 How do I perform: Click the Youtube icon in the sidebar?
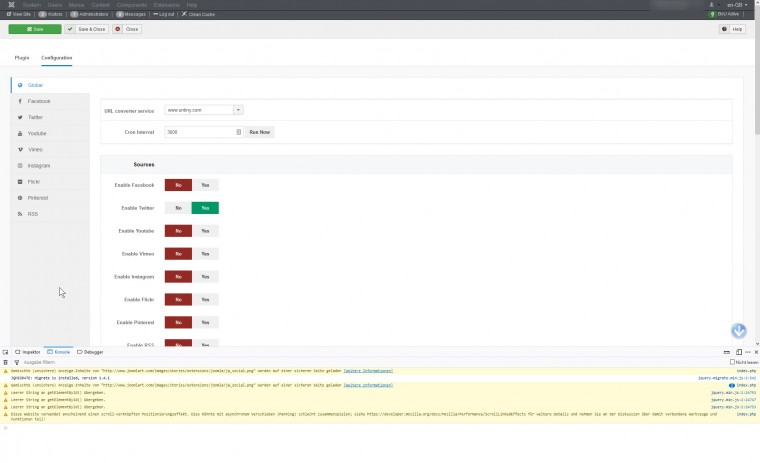20,133
